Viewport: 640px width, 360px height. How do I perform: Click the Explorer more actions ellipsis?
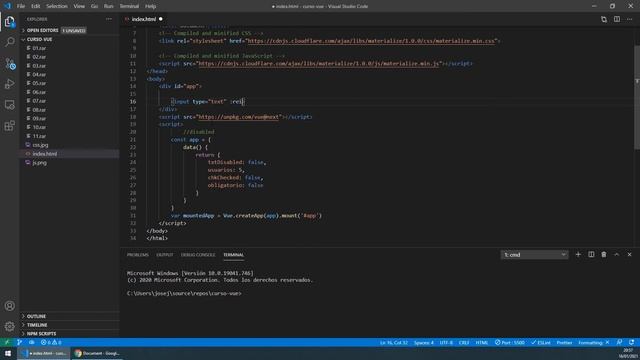pyautogui.click(x=109, y=19)
